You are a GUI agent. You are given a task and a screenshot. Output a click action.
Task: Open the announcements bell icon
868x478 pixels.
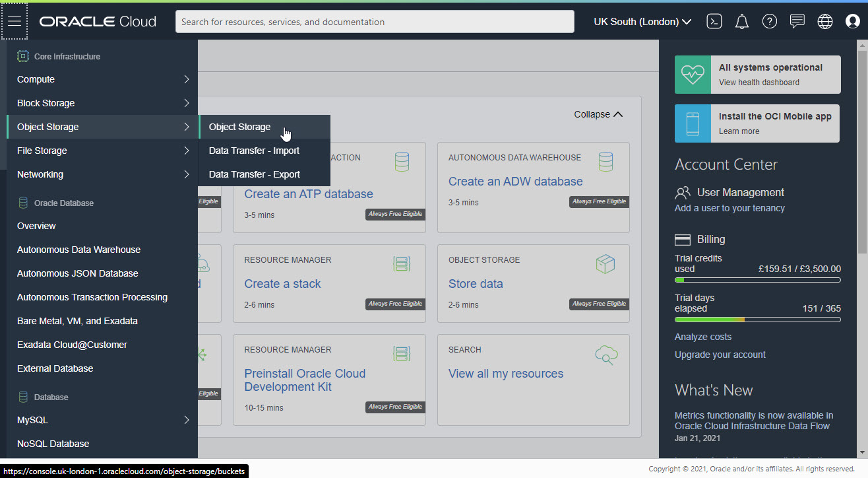click(741, 21)
